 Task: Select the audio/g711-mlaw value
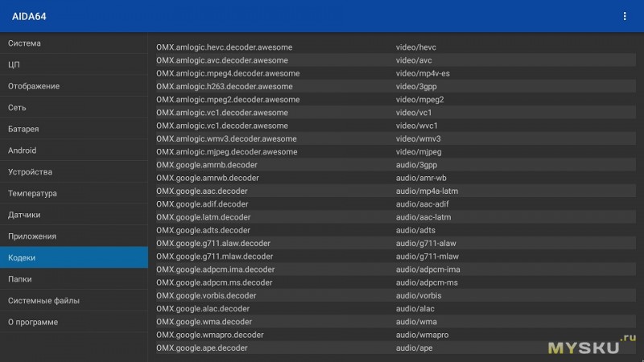427,256
